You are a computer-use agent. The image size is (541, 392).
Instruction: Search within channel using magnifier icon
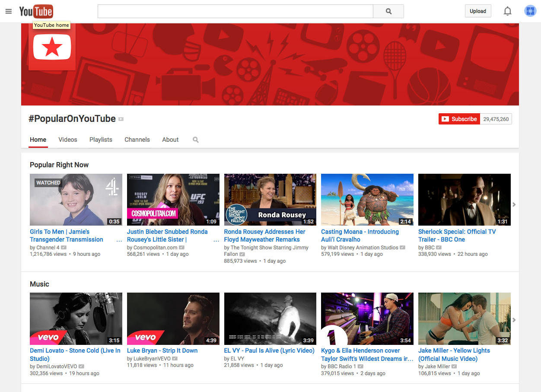point(196,140)
